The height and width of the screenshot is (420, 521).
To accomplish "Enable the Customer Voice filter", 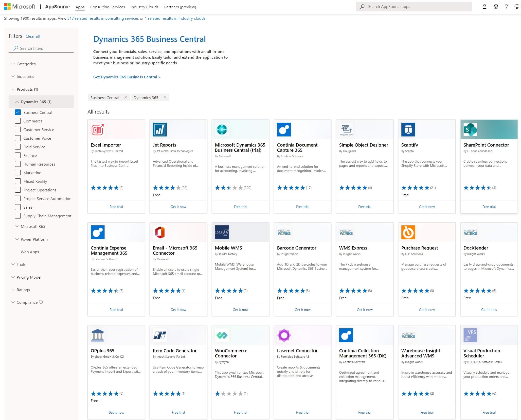I will (x=18, y=138).
